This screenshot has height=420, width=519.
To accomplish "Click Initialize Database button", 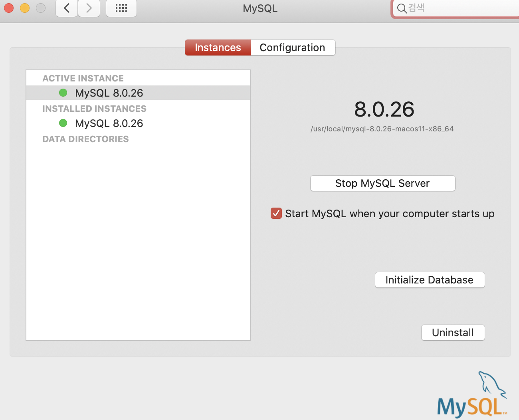I will pos(430,280).
